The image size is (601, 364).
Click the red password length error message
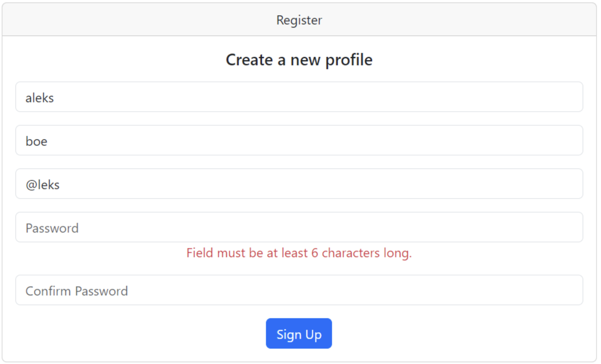pyautogui.click(x=299, y=253)
